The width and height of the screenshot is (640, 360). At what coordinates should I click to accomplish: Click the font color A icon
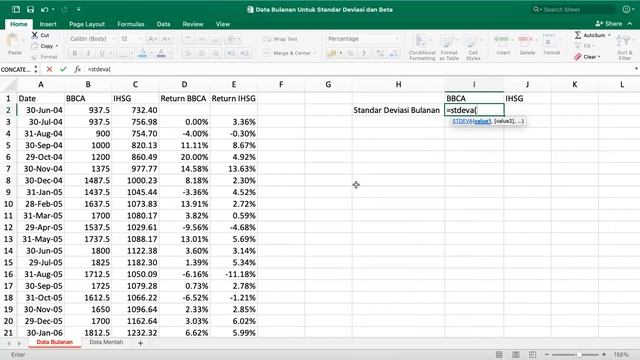coord(161,53)
